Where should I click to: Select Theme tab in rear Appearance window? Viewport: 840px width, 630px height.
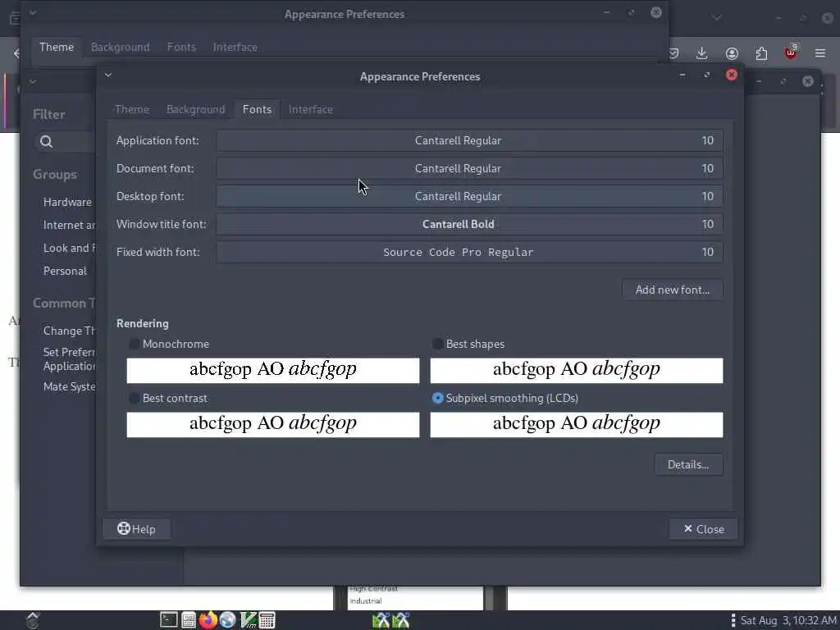57,47
